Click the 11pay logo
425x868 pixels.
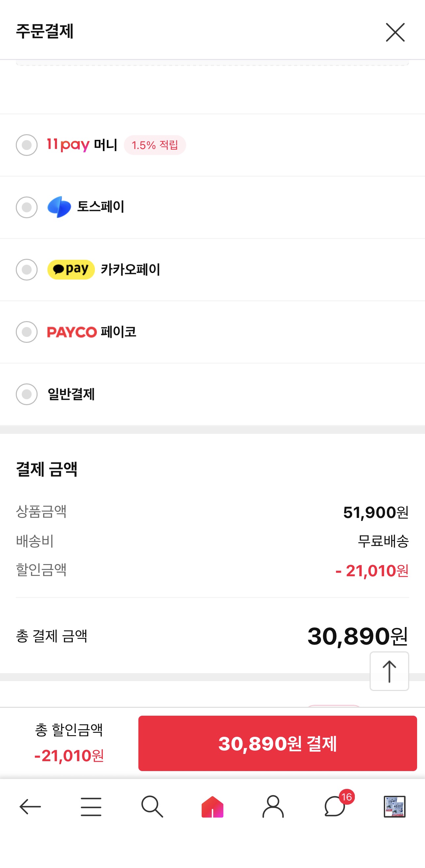pyautogui.click(x=68, y=145)
